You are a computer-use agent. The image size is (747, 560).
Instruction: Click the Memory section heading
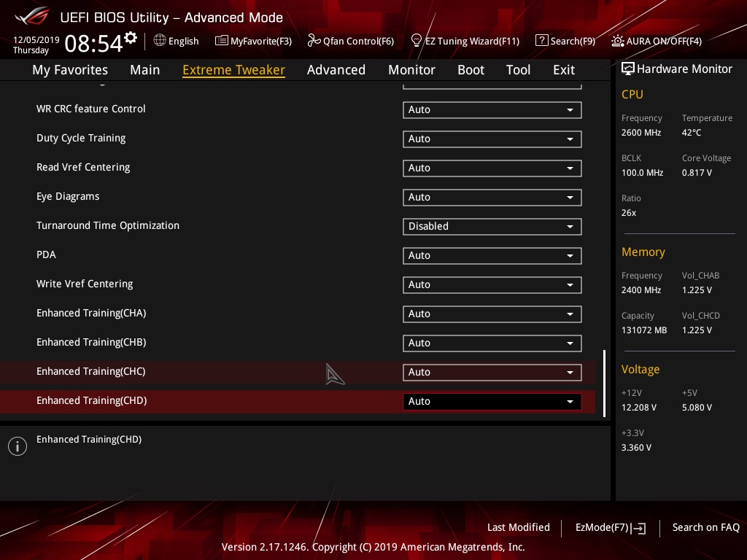tap(643, 252)
